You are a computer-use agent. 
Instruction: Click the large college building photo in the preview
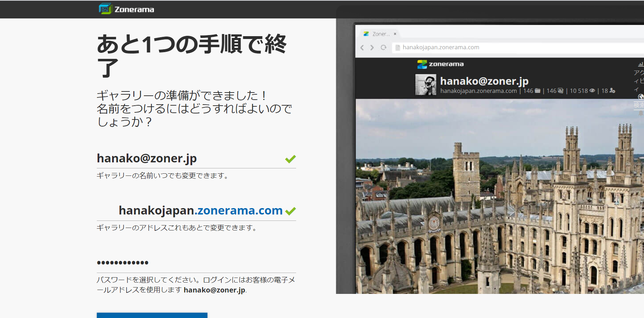point(500,196)
